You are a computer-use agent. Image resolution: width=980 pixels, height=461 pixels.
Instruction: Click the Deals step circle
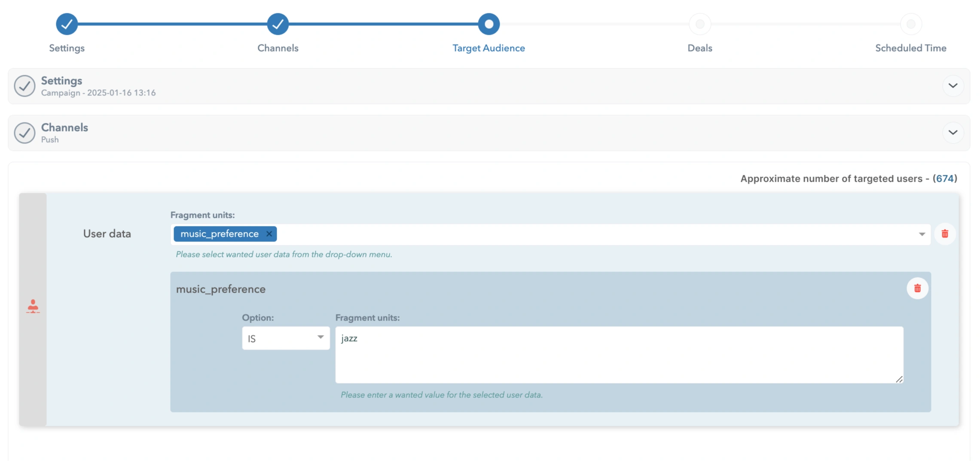tap(699, 24)
